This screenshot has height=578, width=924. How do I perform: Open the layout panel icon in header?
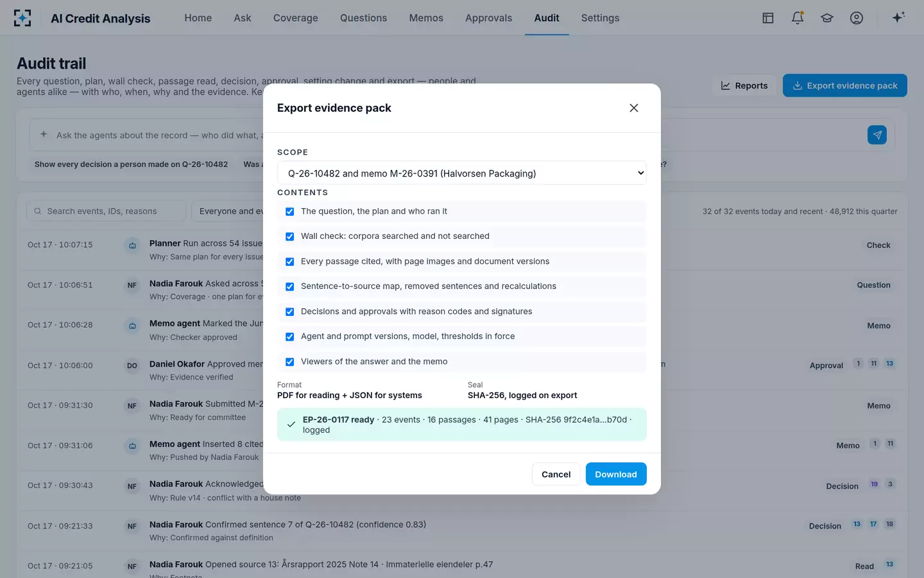pyautogui.click(x=767, y=18)
